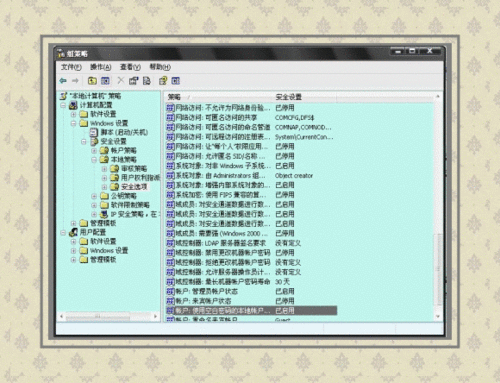Open the Properties toolbar icon
The width and height of the screenshot is (500, 383).
(x=134, y=81)
